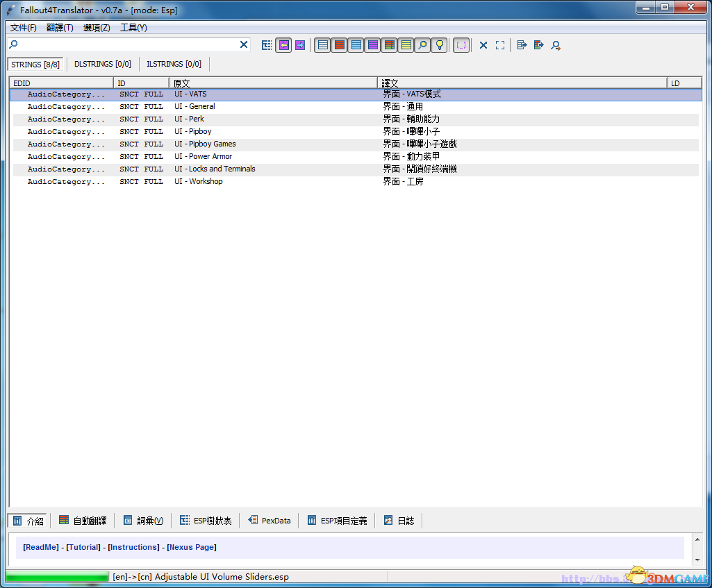Screen dimensions: 712x588
Task: Click the purple left-arrow toolbar button
Action: click(x=284, y=45)
